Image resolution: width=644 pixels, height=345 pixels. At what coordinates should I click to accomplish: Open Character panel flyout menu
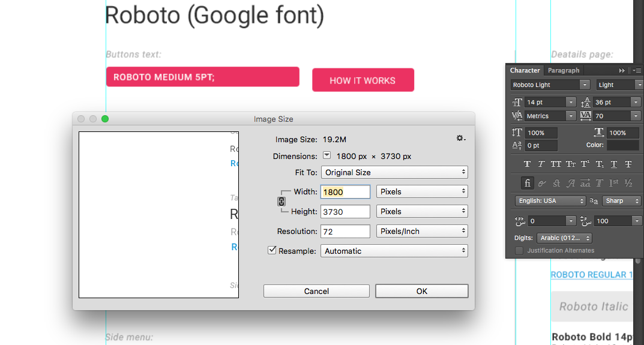(637, 71)
